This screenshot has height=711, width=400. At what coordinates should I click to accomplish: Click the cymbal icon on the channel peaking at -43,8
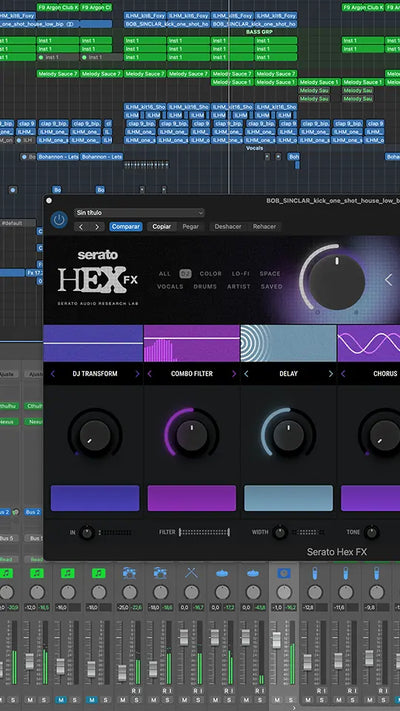253,573
